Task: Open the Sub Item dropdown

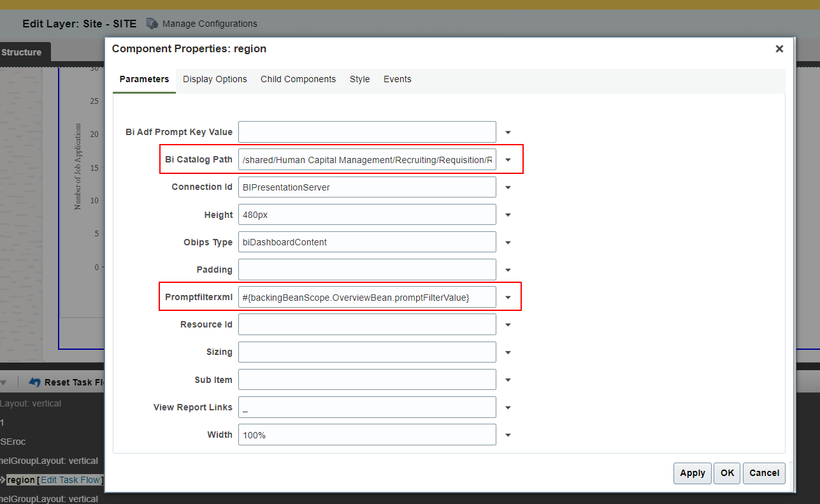Action: click(x=508, y=379)
